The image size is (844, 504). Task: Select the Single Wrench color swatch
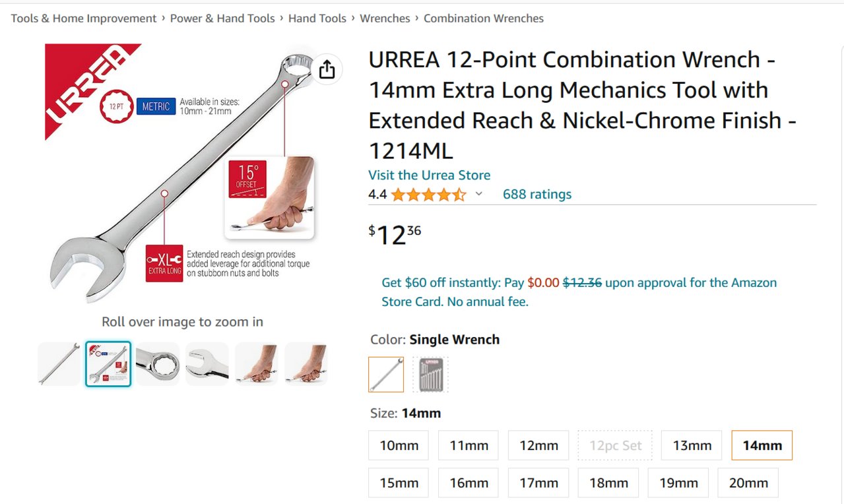[x=386, y=374]
